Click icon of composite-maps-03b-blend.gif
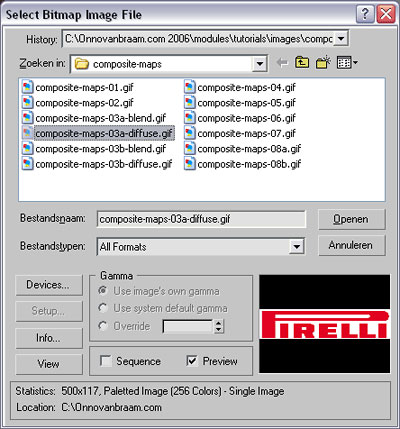400x429 pixels. 27,149
